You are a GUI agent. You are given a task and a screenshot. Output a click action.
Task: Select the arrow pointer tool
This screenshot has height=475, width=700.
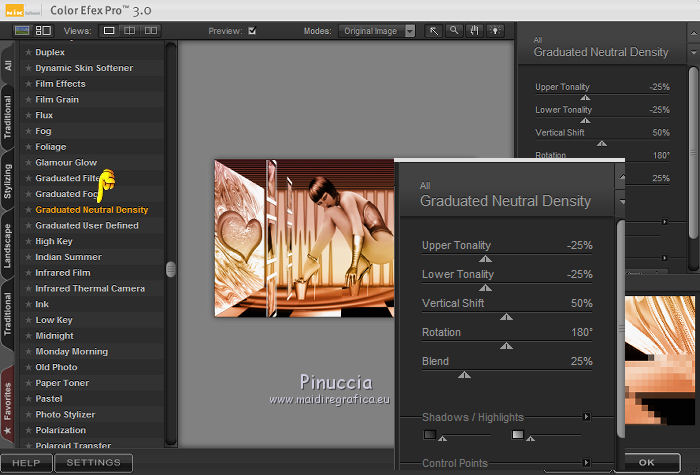click(x=435, y=31)
